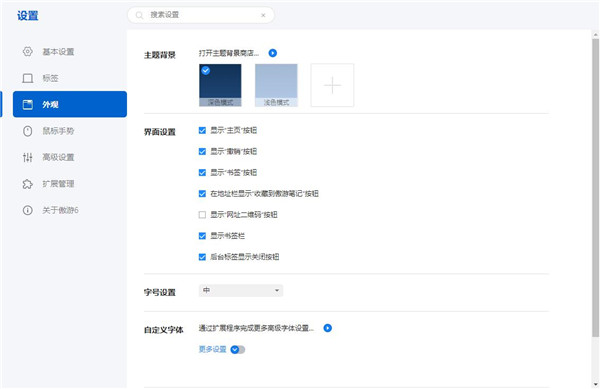The height and width of the screenshot is (389, 600).
Task: Click the 设置 page title
Action: 28,16
